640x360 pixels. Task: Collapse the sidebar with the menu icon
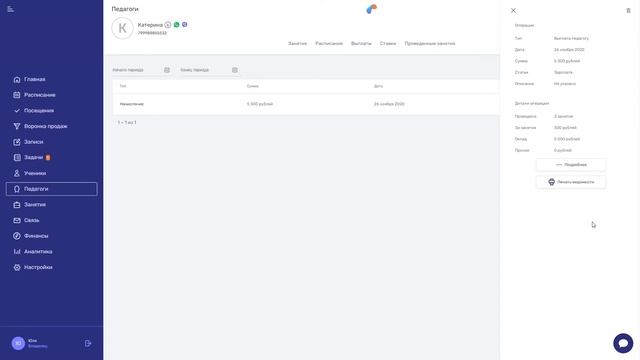tap(11, 9)
